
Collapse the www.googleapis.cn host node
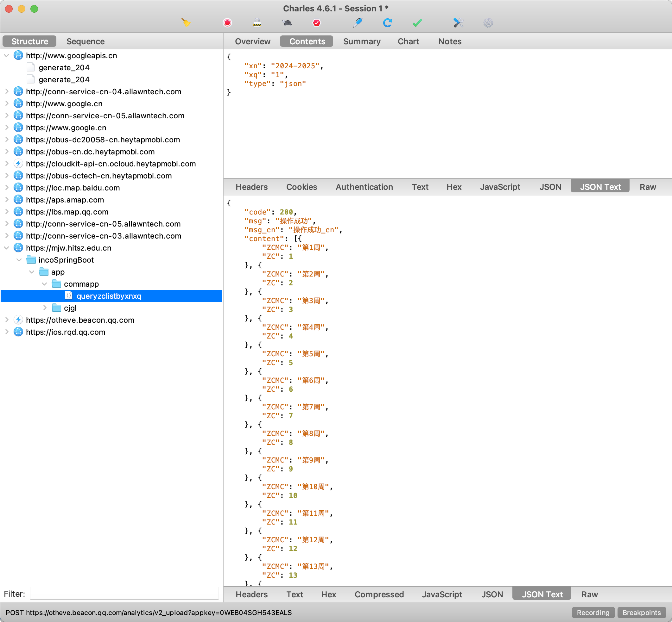pos(6,56)
